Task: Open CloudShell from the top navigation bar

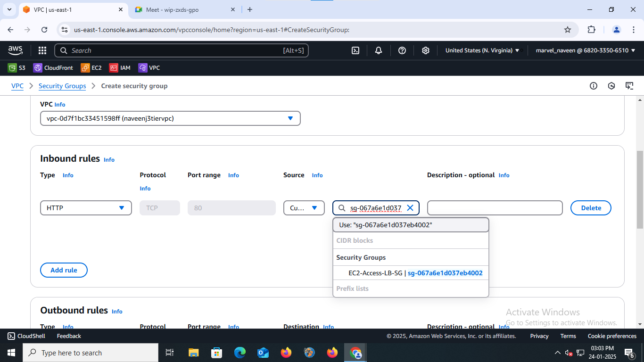Action: pos(355,50)
